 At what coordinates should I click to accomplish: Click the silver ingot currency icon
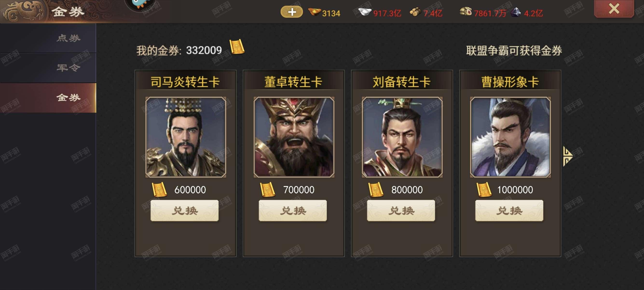pos(365,12)
